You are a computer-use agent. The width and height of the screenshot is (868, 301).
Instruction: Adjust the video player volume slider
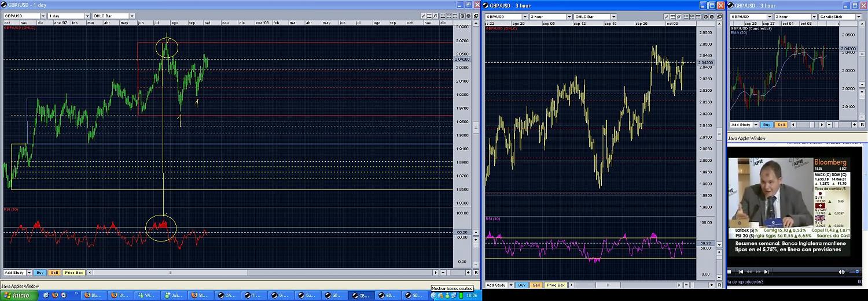(x=856, y=272)
